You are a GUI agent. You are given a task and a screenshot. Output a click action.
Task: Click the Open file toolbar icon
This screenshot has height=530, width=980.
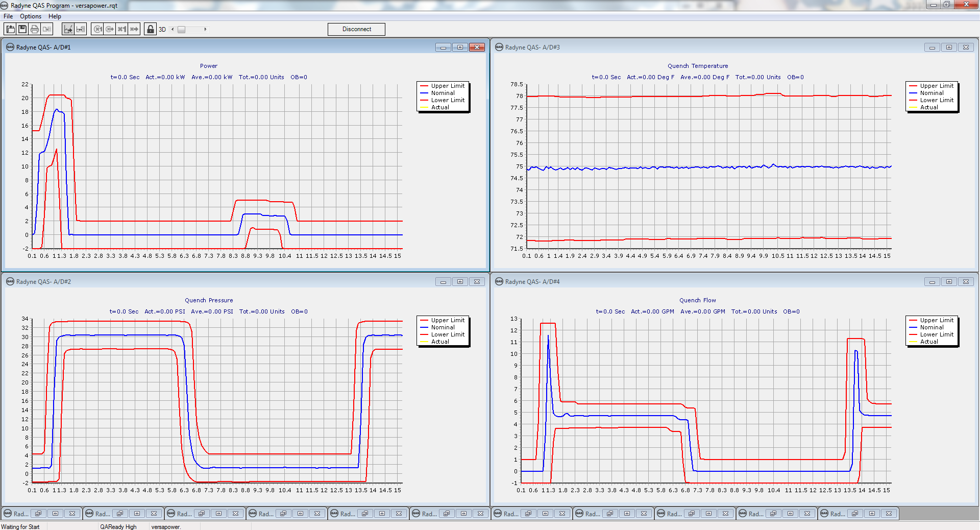(10, 29)
